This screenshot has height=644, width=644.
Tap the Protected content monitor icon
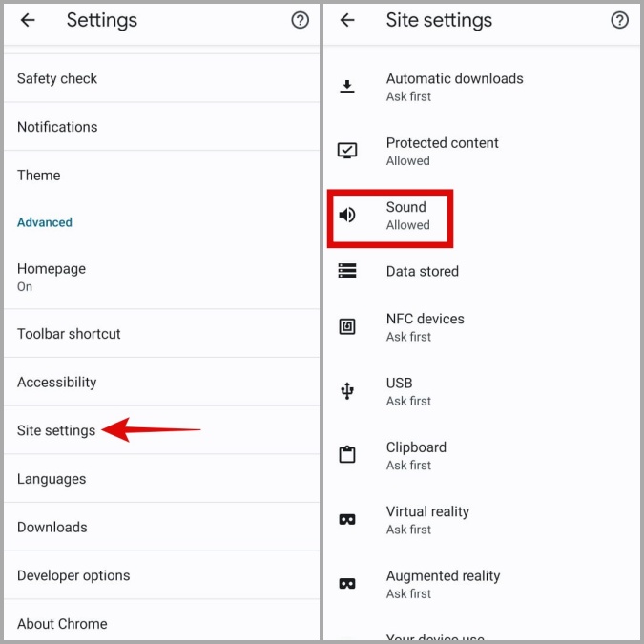pos(347,151)
